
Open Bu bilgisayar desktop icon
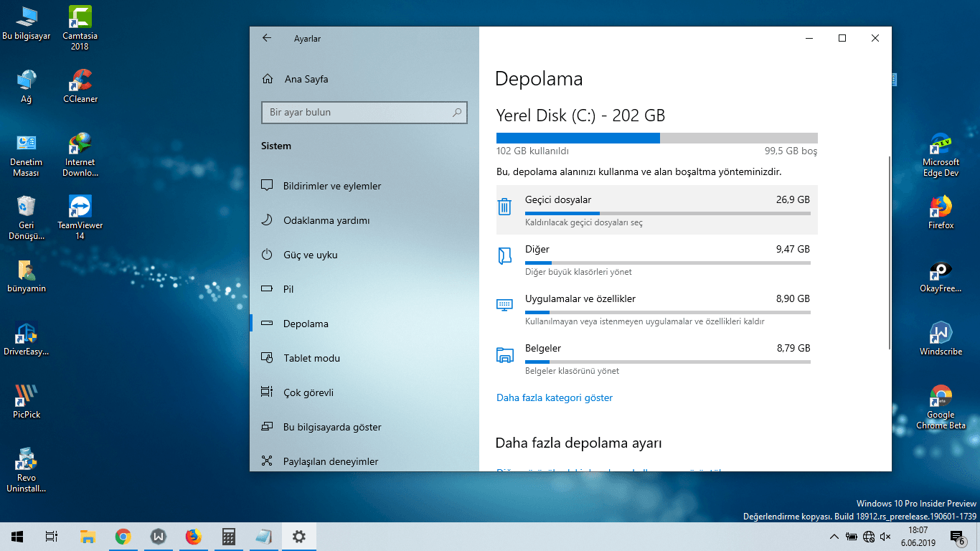[27, 23]
